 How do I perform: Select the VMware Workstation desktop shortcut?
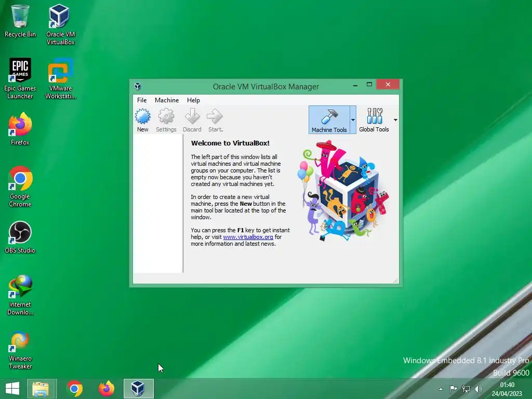click(60, 79)
